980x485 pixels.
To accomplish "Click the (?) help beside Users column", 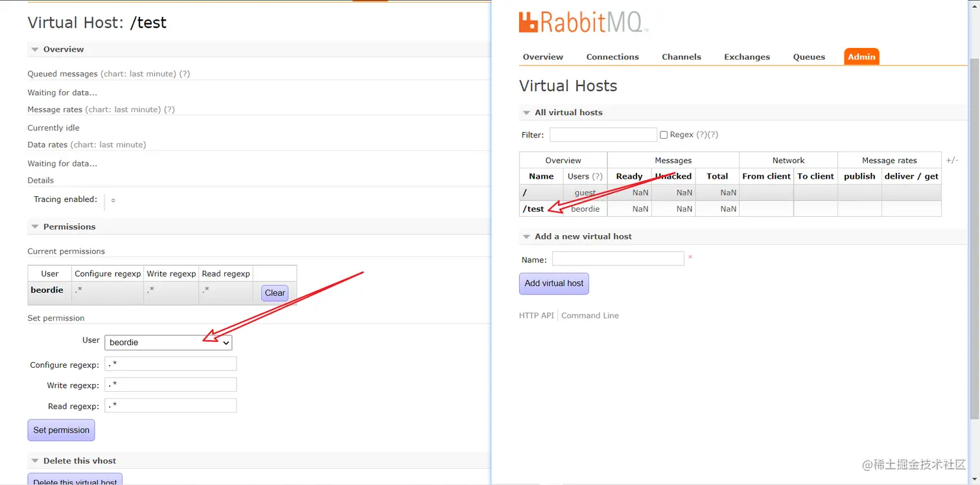I will point(597,176).
